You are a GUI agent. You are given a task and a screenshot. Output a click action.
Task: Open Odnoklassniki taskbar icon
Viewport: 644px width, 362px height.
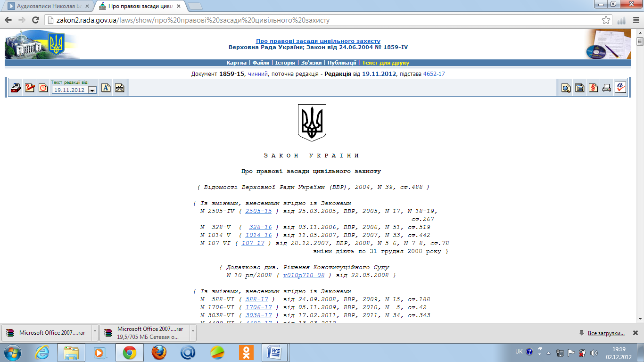246,353
